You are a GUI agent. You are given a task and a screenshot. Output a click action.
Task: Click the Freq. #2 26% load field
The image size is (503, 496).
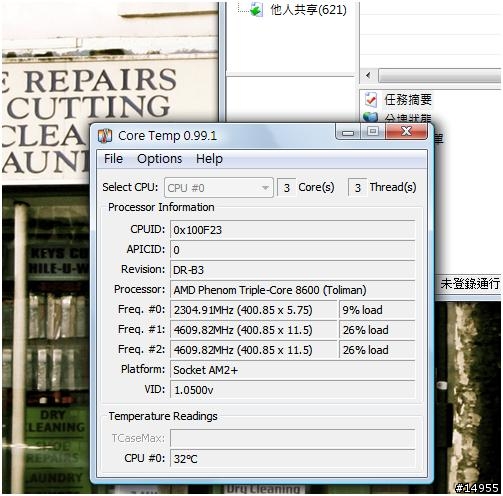pos(377,350)
